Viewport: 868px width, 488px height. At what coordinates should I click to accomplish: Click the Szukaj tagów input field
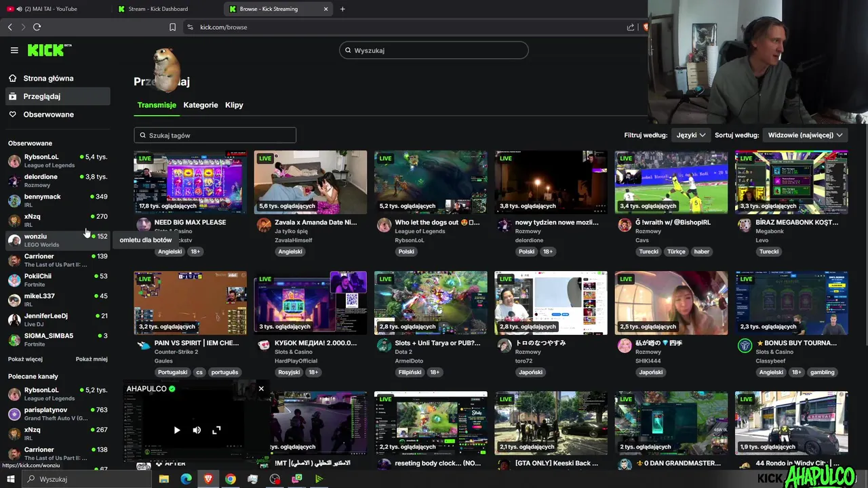(215, 135)
